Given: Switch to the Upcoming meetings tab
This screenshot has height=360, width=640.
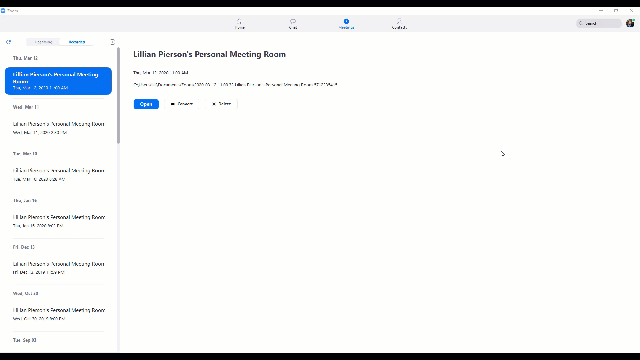Looking at the screenshot, I should tap(43, 42).
